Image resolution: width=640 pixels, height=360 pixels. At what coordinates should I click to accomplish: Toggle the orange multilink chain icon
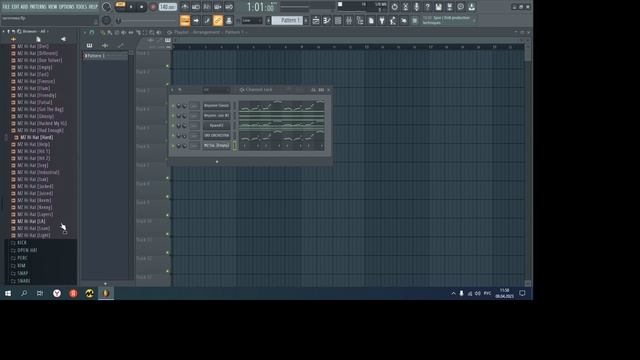pyautogui.click(x=218, y=20)
